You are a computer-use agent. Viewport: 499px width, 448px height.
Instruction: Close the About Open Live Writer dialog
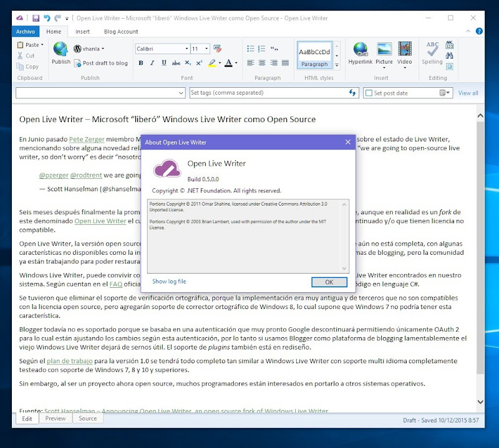click(348, 142)
